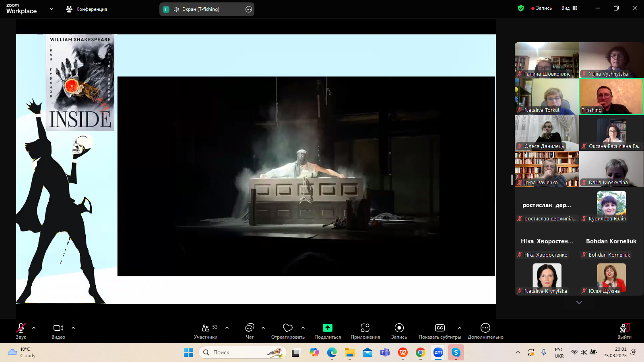Toggle the Show captions CC button
Screen dimensions: 644x362
[x=440, y=328]
